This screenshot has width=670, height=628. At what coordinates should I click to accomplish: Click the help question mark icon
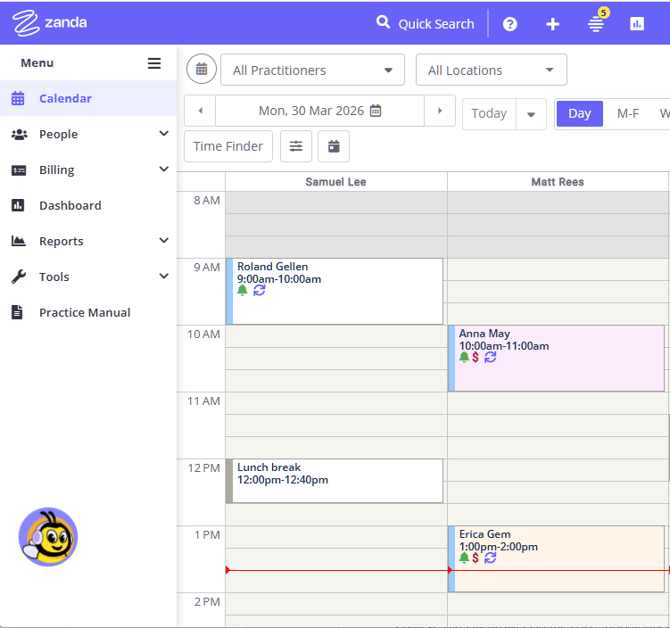point(510,24)
